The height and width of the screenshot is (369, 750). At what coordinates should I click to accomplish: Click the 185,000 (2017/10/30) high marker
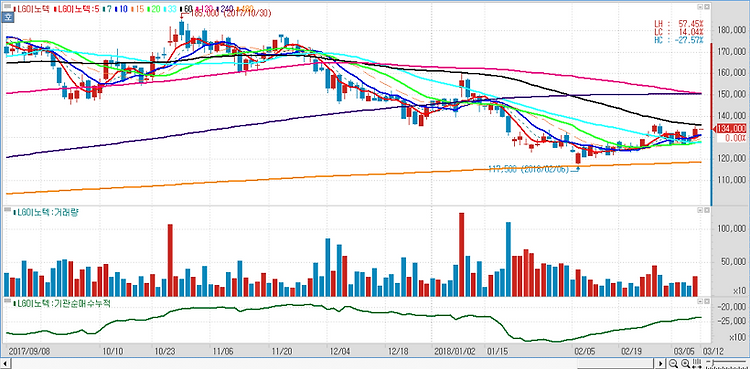pos(231,14)
